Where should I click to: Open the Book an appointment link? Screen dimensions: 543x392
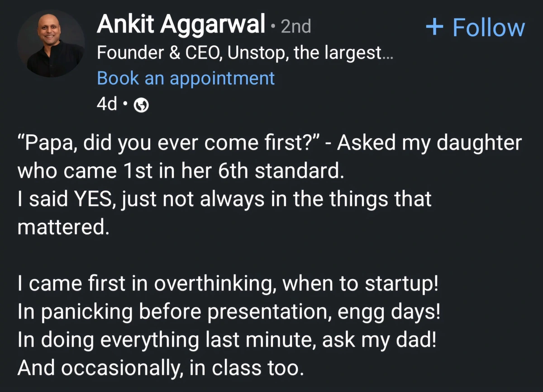(x=186, y=78)
